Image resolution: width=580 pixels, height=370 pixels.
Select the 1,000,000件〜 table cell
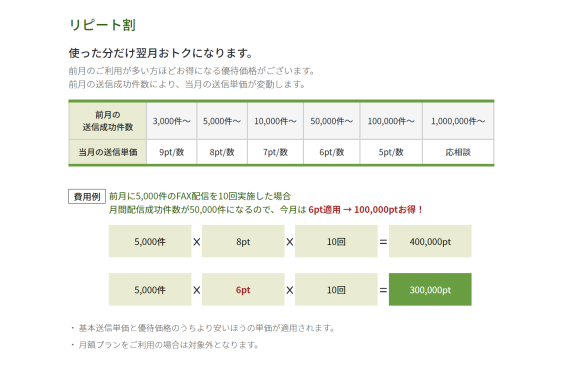(458, 121)
